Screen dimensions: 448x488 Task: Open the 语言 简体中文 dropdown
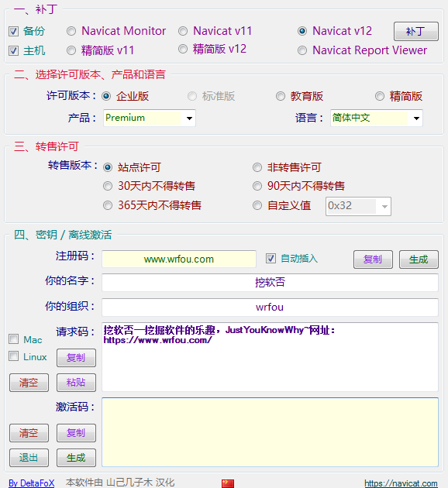(x=377, y=118)
